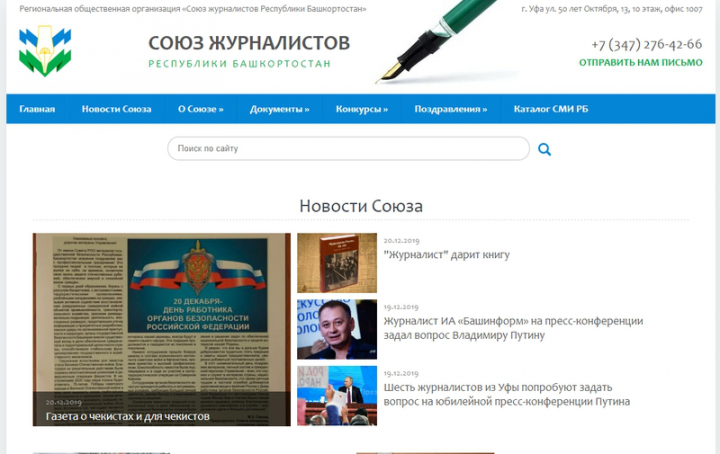Click the РЕСПУБЛИКИ БАШКОРТОСТАН subtitle text
Image resolution: width=720 pixels, height=454 pixels.
[x=239, y=64]
